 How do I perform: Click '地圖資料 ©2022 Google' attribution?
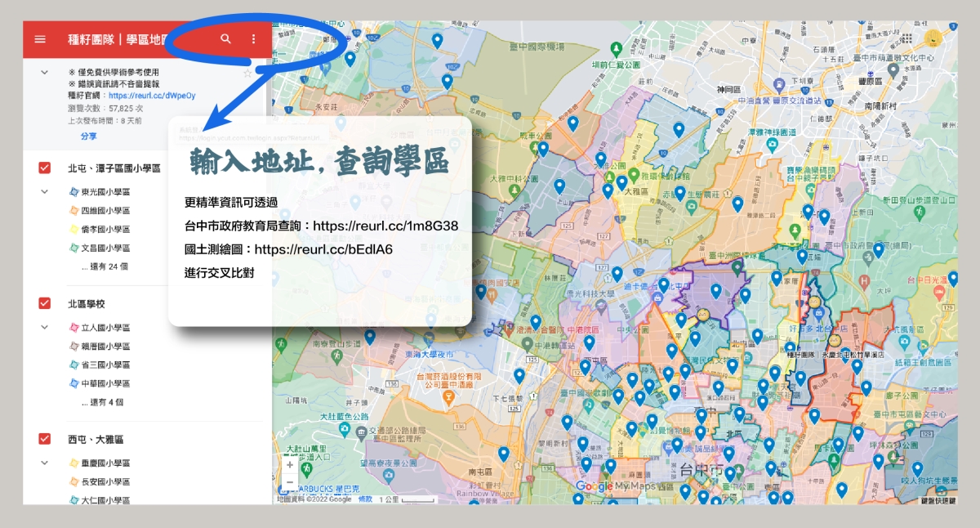coord(315,499)
